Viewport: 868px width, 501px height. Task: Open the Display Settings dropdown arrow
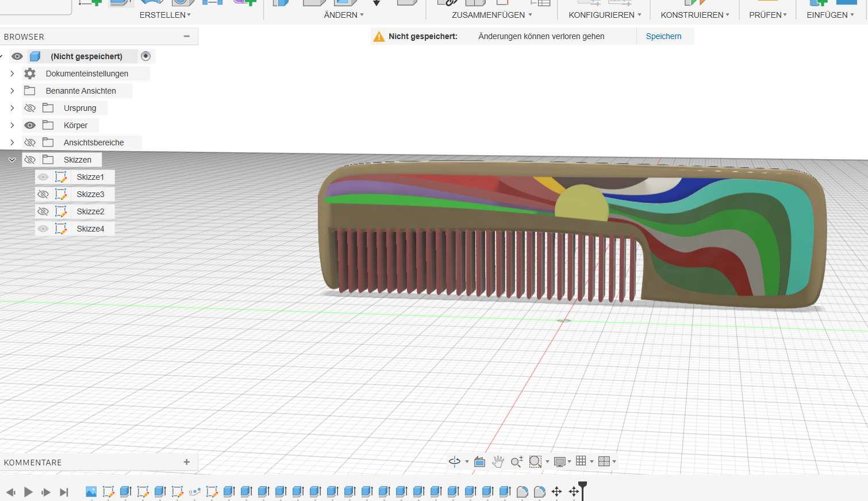pos(570,462)
